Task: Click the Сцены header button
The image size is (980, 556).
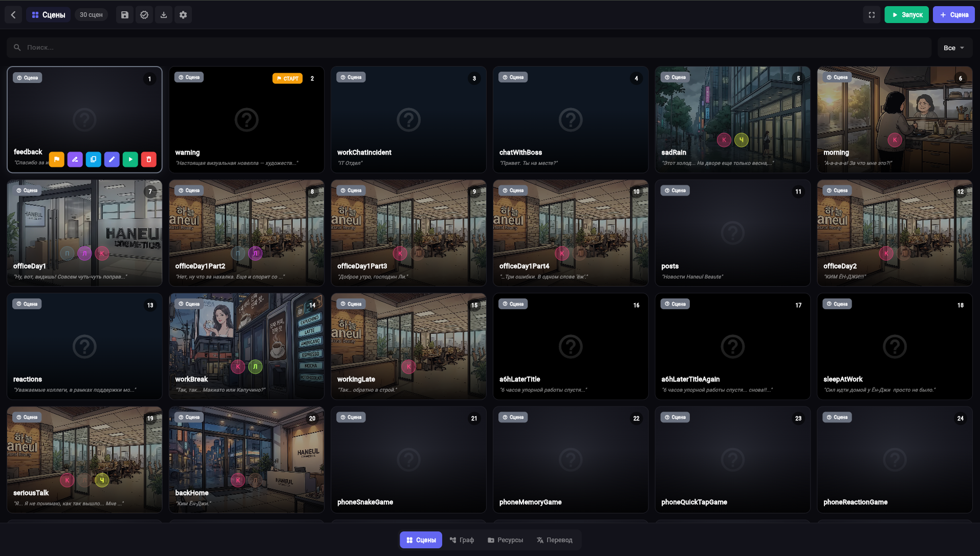Action: coord(49,15)
